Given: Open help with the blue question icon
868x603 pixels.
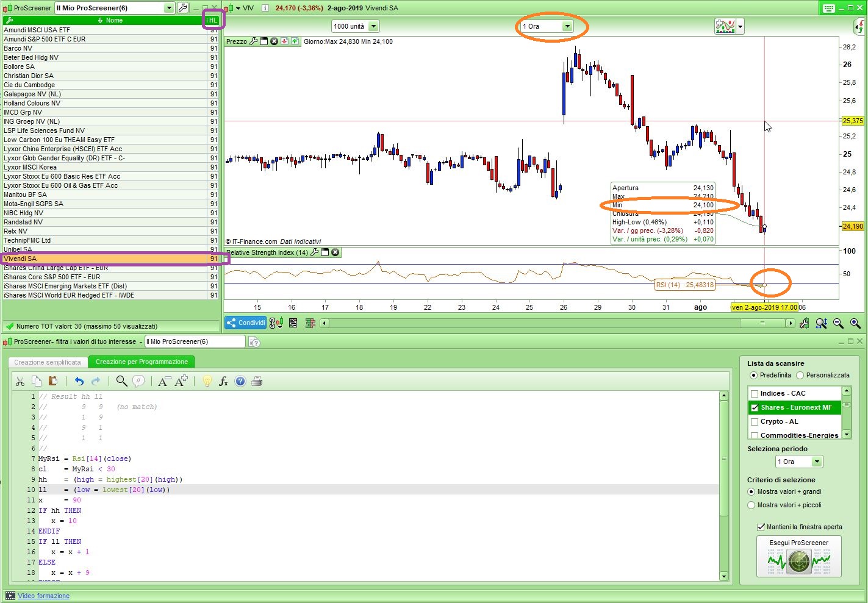Looking at the screenshot, I should (240, 382).
